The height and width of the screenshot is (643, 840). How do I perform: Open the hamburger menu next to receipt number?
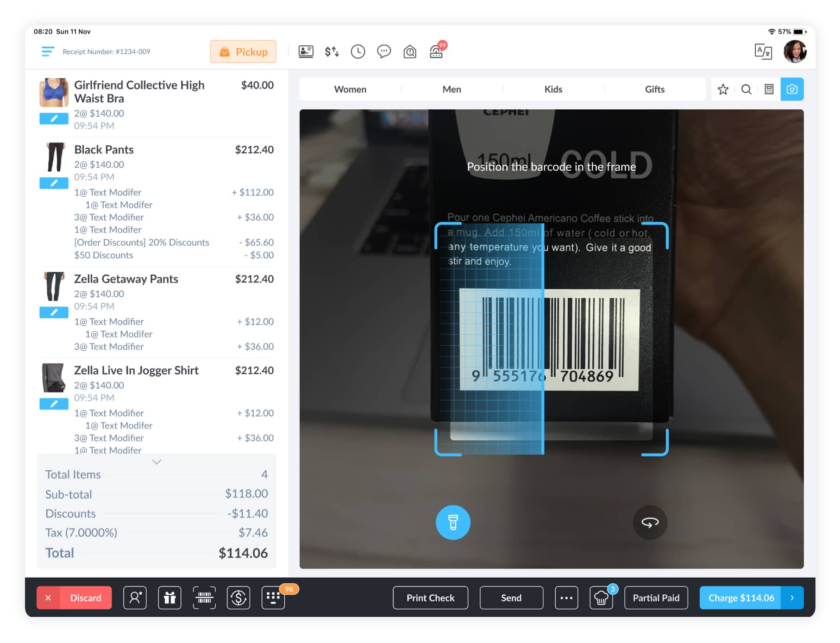pos(48,51)
